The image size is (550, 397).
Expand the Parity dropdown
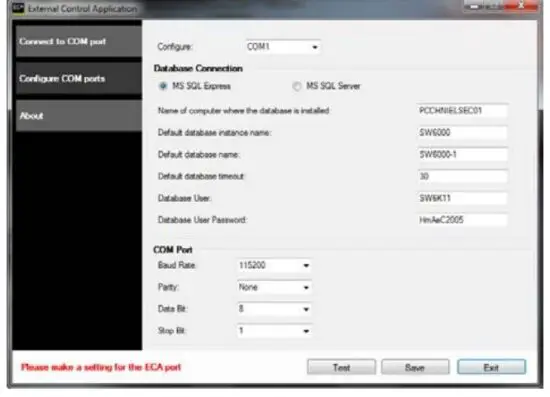pyautogui.click(x=274, y=287)
